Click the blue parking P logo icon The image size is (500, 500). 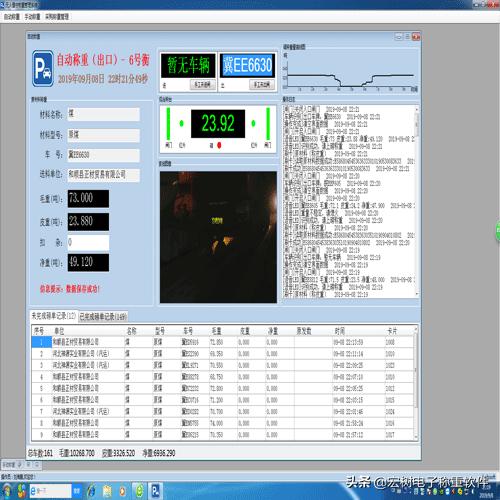(43, 68)
